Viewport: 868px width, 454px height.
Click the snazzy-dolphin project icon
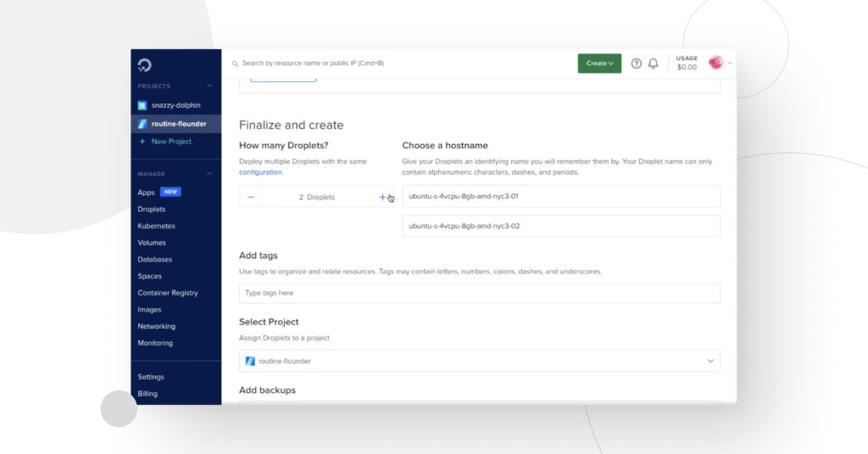[142, 105]
